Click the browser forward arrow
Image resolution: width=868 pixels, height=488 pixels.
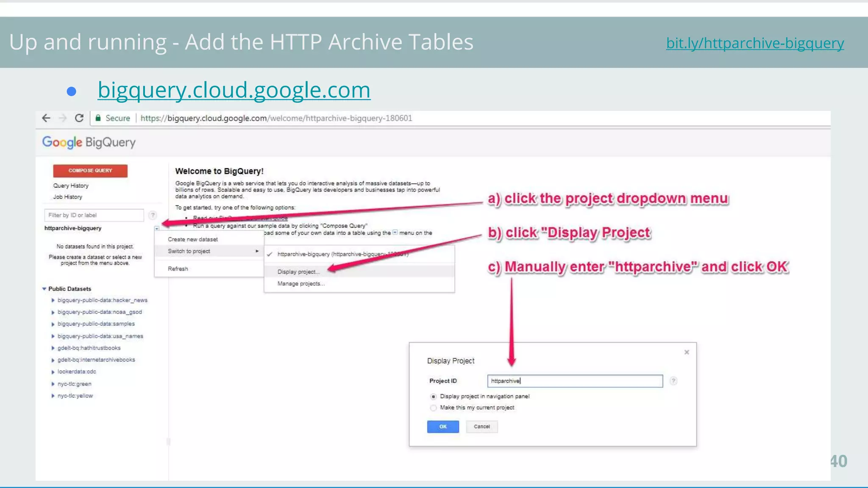pos(63,118)
